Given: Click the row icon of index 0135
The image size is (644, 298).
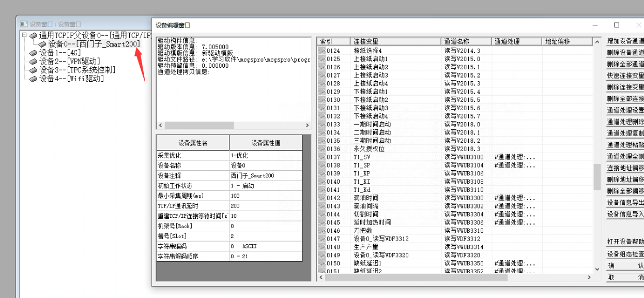Looking at the screenshot, I should (x=321, y=140).
